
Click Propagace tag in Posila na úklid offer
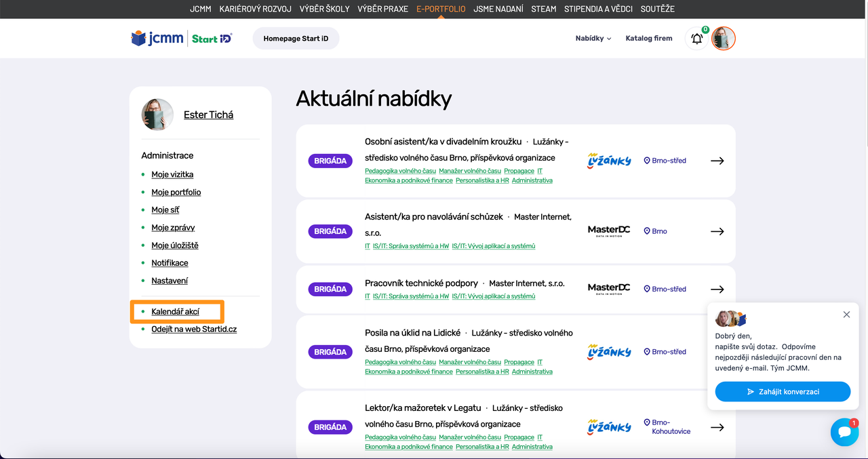[x=519, y=362]
